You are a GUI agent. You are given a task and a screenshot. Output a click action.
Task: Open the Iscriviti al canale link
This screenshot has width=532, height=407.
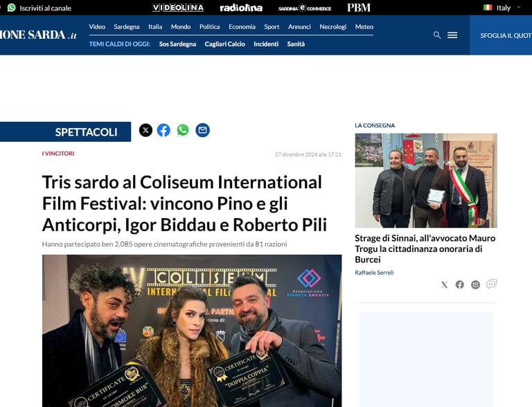pyautogui.click(x=46, y=8)
